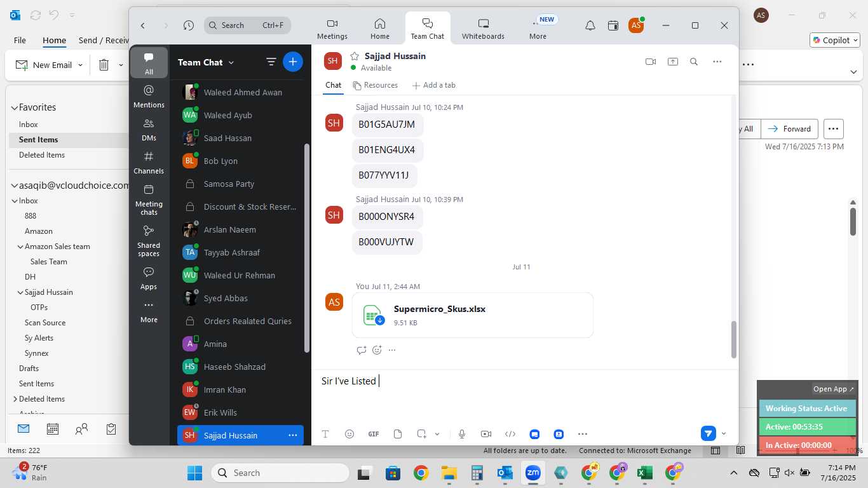Viewport: 868px width, 488px height.
Task: Click the contact list scrollbar
Action: [307, 248]
